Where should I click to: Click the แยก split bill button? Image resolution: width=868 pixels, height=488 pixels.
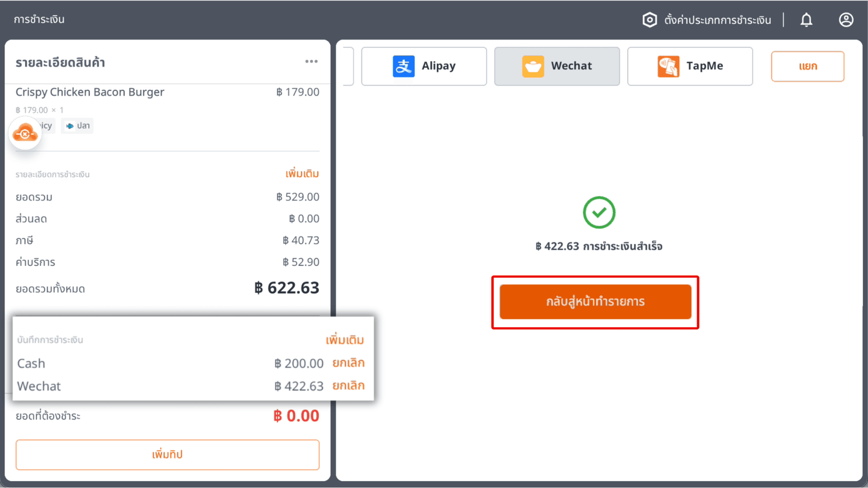807,66
